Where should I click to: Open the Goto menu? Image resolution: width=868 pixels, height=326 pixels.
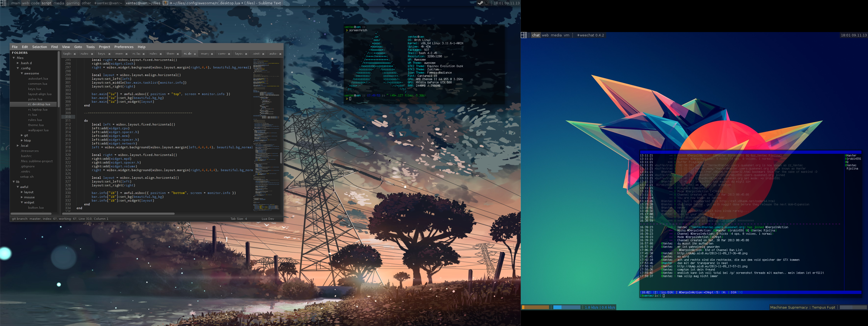78,47
